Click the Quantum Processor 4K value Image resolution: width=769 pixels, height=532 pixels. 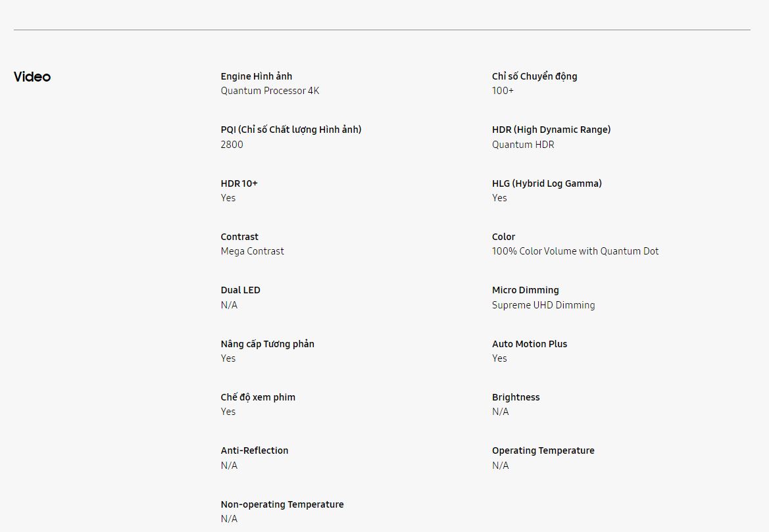(x=270, y=91)
